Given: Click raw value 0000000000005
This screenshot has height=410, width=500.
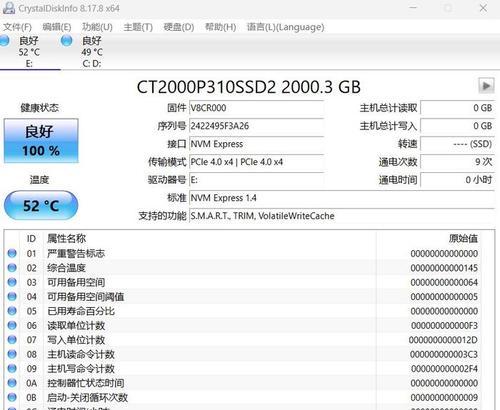Looking at the screenshot, I should [x=444, y=296].
